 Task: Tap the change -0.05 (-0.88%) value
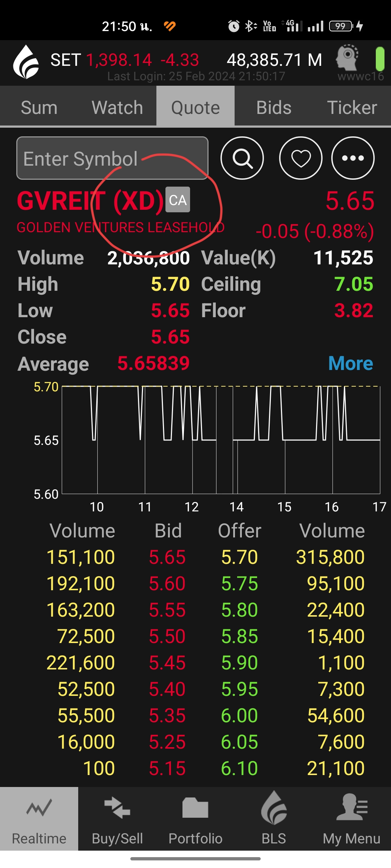[x=315, y=231]
